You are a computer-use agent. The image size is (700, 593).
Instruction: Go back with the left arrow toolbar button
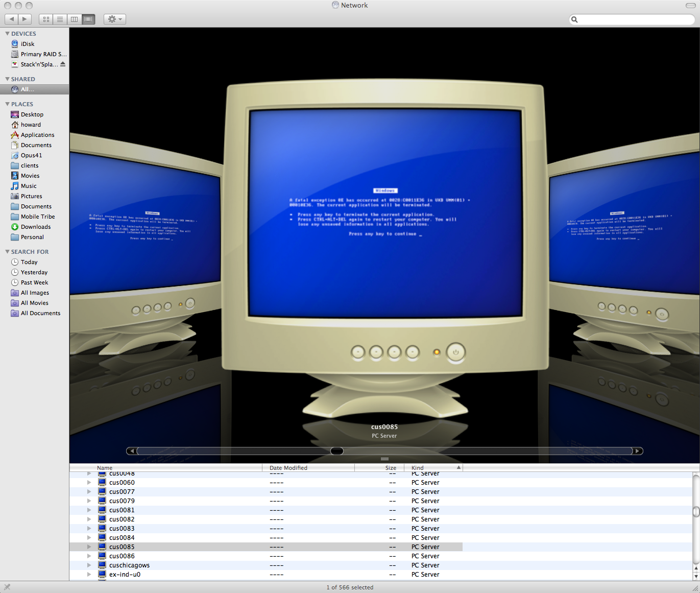point(12,19)
